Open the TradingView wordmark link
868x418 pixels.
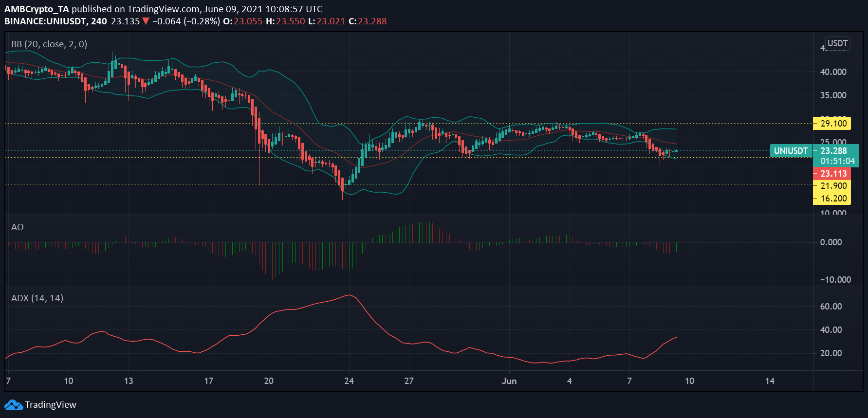(x=51, y=405)
